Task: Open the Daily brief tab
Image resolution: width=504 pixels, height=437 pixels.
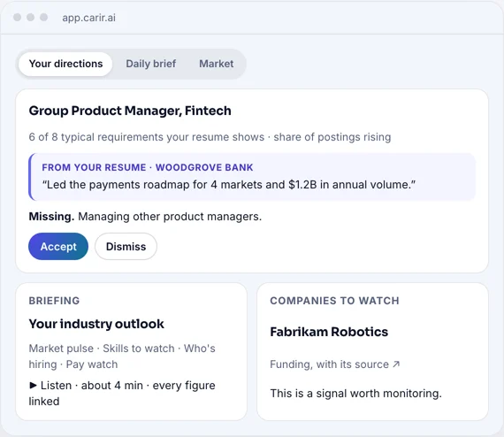Action: [150, 64]
